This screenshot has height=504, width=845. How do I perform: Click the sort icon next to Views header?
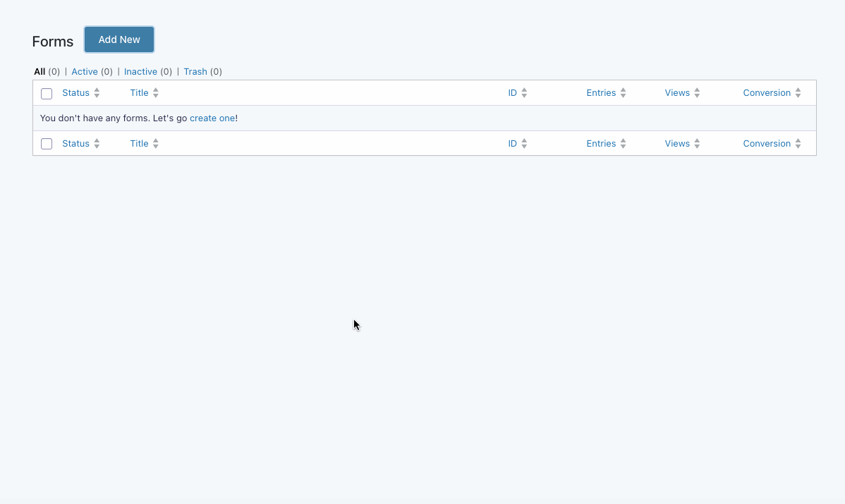698,92
